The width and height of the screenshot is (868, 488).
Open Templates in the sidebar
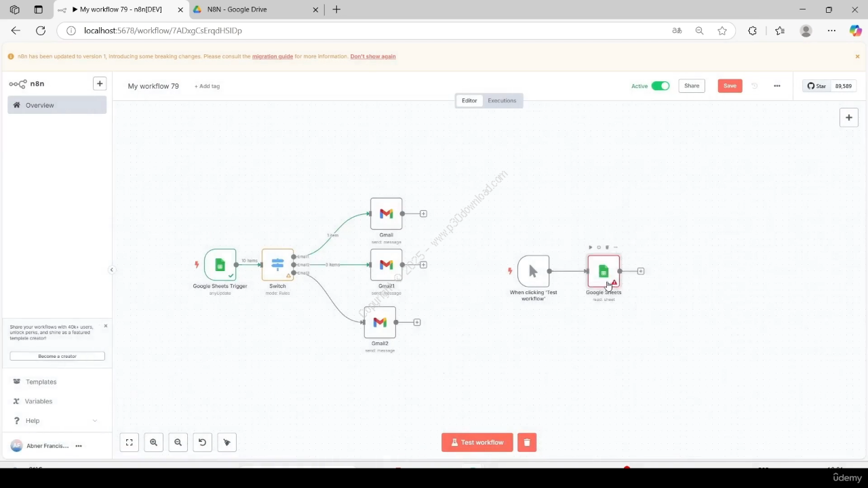(x=57, y=382)
